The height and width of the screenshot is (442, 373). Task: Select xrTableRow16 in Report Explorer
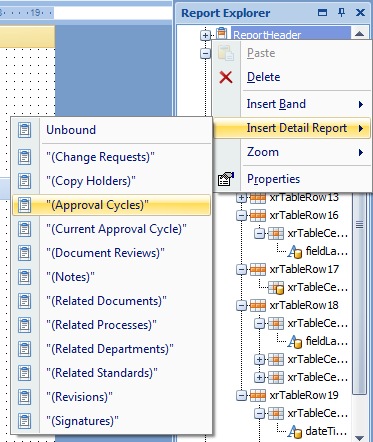point(304,215)
